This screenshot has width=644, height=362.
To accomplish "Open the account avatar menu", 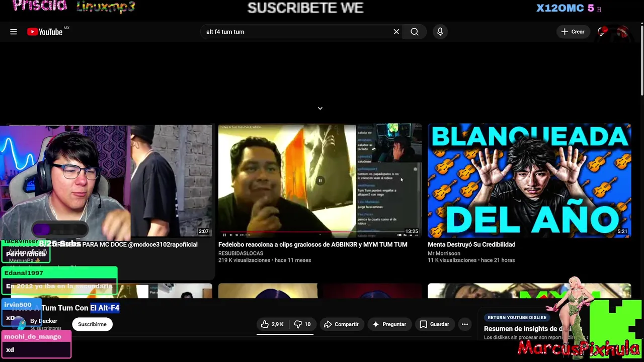I will 623,32.
